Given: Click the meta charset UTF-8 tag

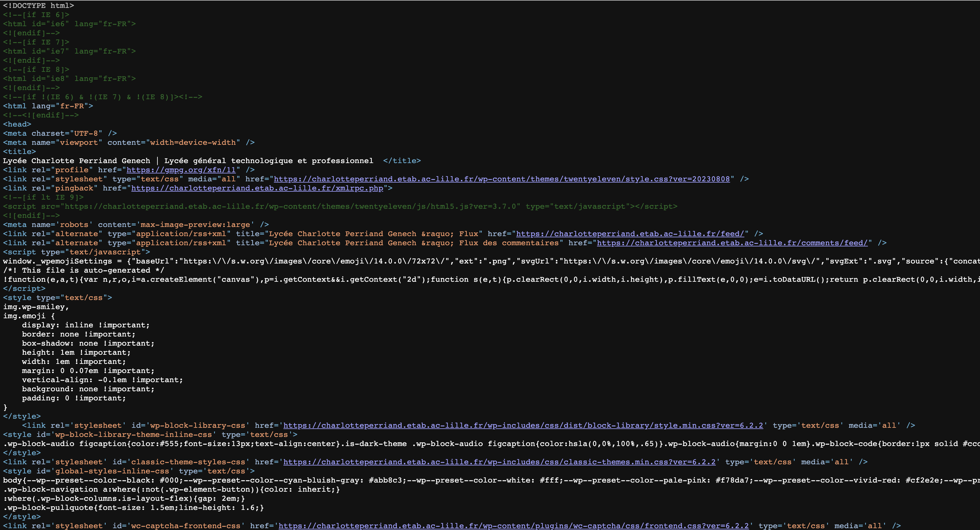Looking at the screenshot, I should pos(60,134).
